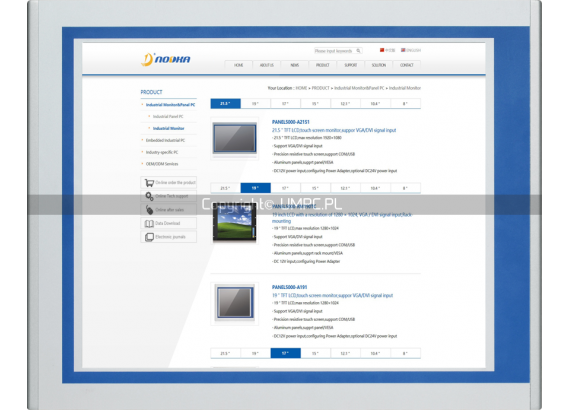Select Industrial Monitor&Panel PC in sidebar
570x410 pixels.
coord(170,105)
